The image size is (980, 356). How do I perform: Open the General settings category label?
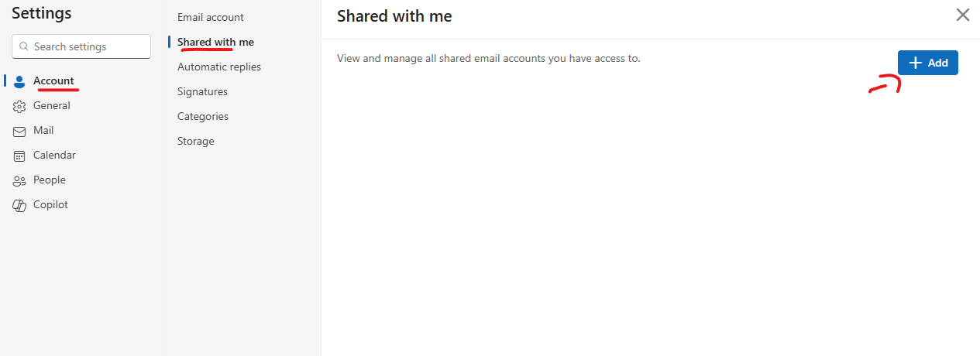(x=52, y=106)
